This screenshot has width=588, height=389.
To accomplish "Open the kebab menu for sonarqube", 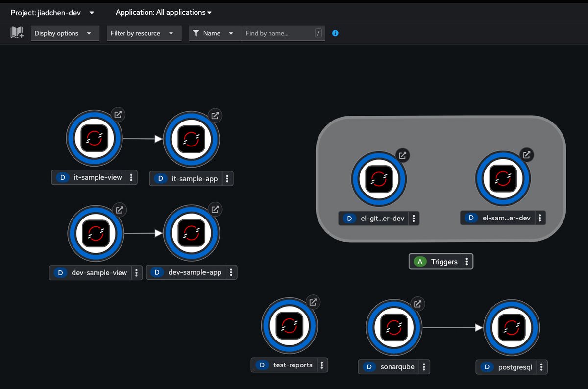I will [423, 366].
